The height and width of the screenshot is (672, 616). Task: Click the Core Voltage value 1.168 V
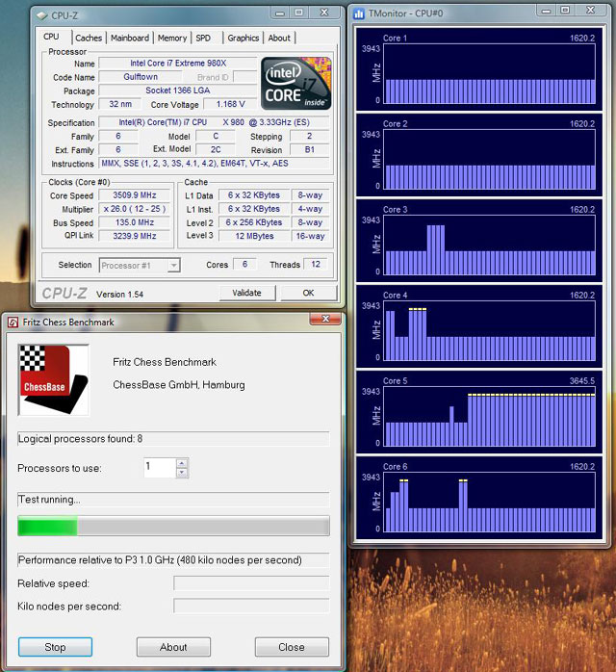tap(230, 104)
